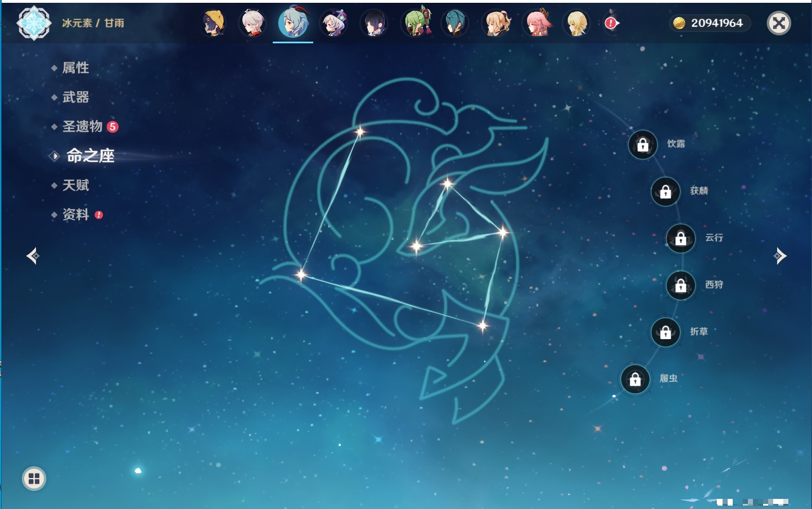Pick the pink-haired Yae Miko avatar

537,24
